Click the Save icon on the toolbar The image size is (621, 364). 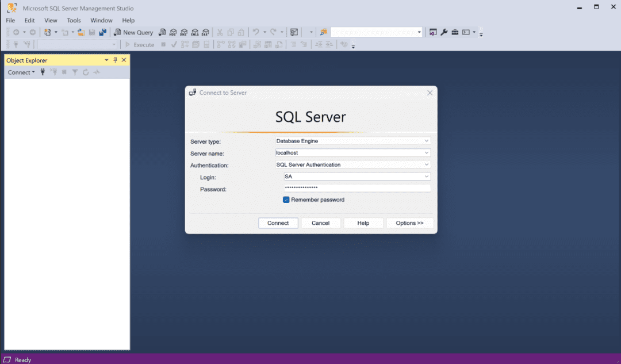click(91, 32)
